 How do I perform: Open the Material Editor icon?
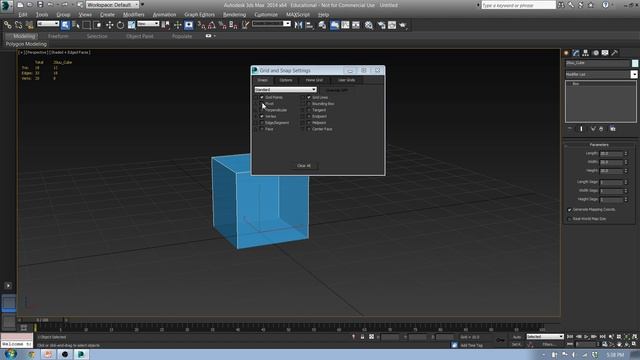(x=369, y=25)
